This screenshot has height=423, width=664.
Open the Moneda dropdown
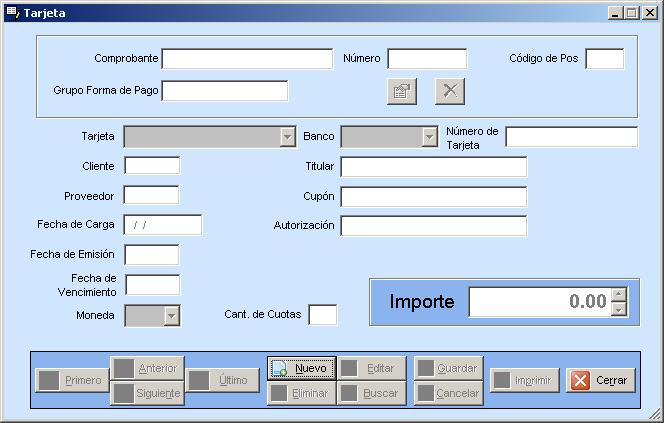tap(172, 316)
